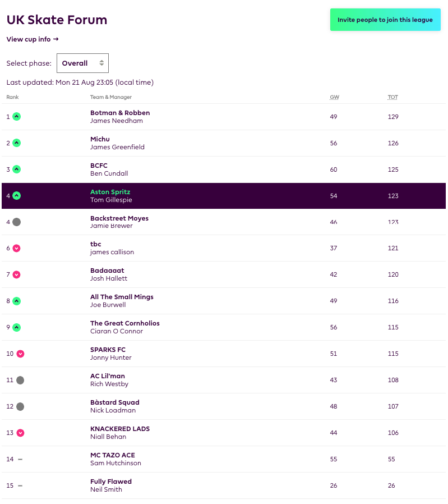This screenshot has width=448, height=504.
Task: Click the GW column header
Action: [x=334, y=98]
